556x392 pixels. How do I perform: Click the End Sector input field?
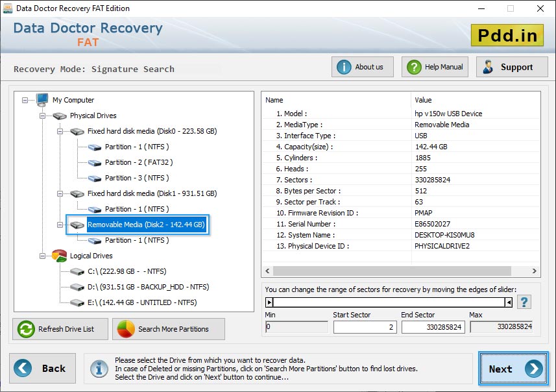pos(433,327)
